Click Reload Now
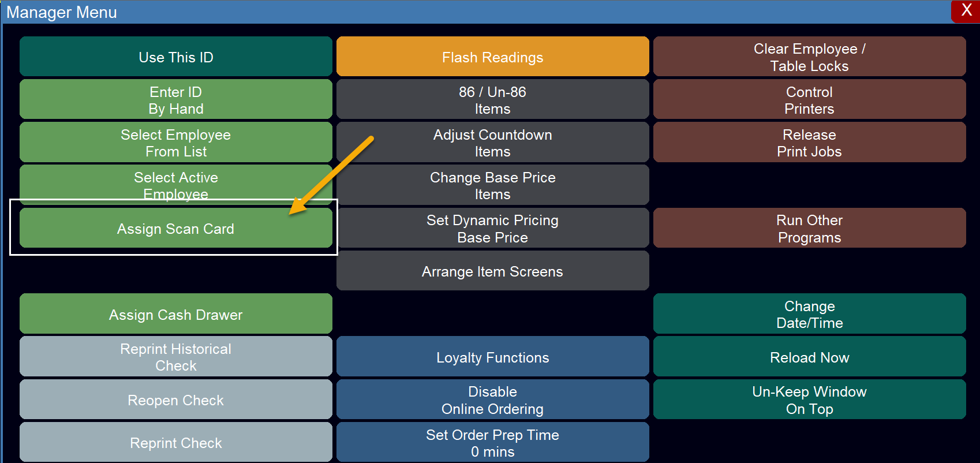This screenshot has height=463, width=980. (810, 356)
